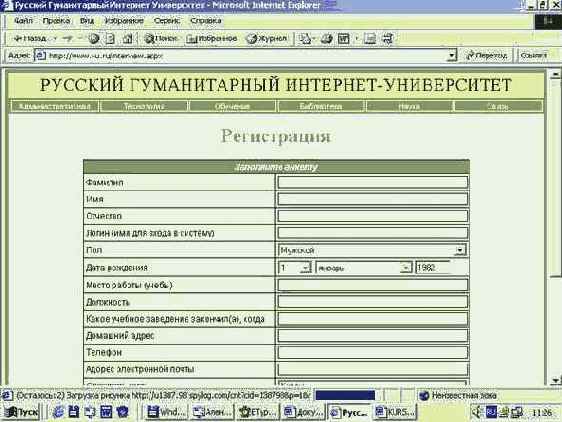562x422 pixels.
Task: Click the language indicator in the tray
Action: [x=491, y=412]
